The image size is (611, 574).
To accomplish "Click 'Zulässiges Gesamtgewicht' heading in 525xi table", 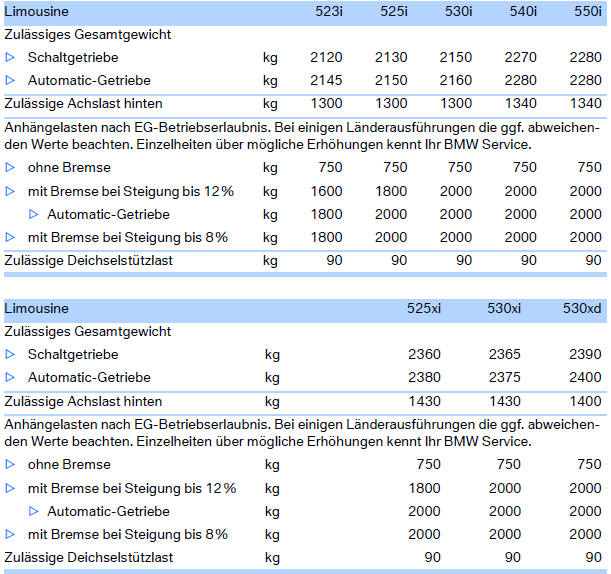I will point(88,332).
